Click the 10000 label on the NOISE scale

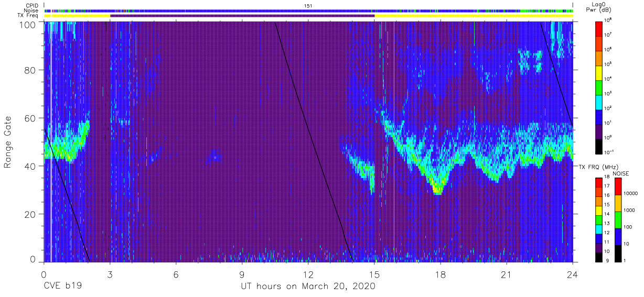click(630, 194)
